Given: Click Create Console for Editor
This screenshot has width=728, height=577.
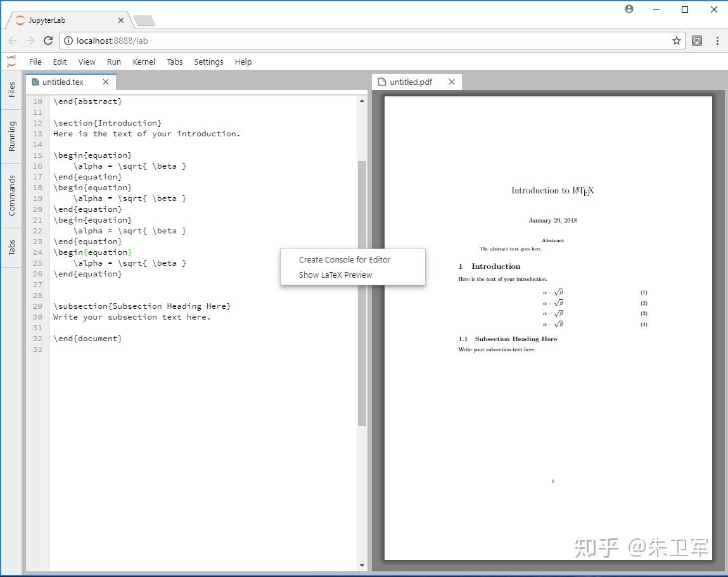Looking at the screenshot, I should coord(345,259).
